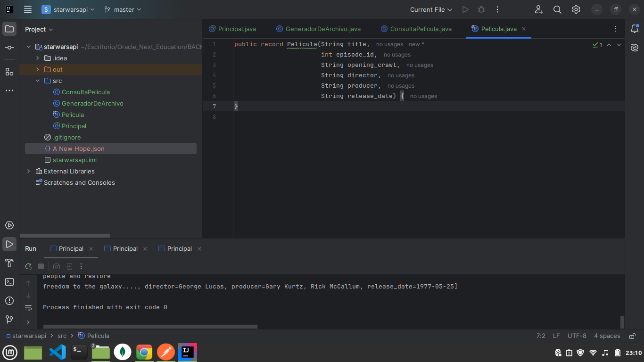The image size is (644, 362).
Task: Select ConsultaPelicula in project tree
Action: 85,92
